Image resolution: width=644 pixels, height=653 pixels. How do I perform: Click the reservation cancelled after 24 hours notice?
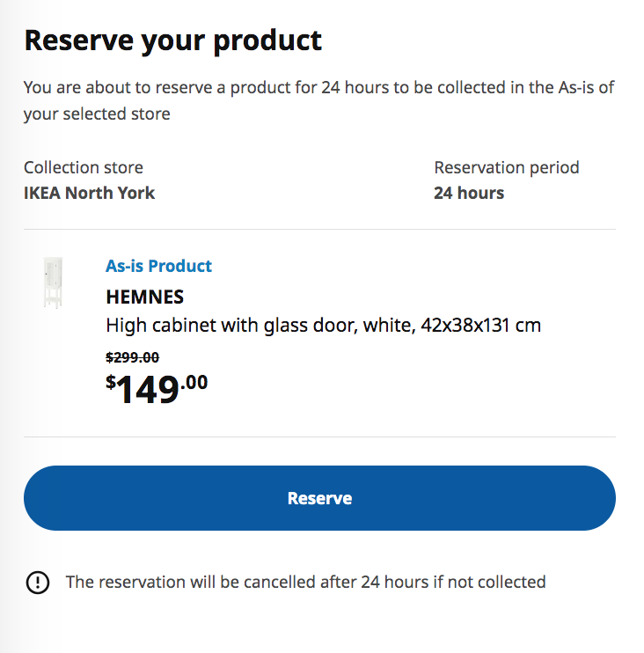(x=305, y=583)
